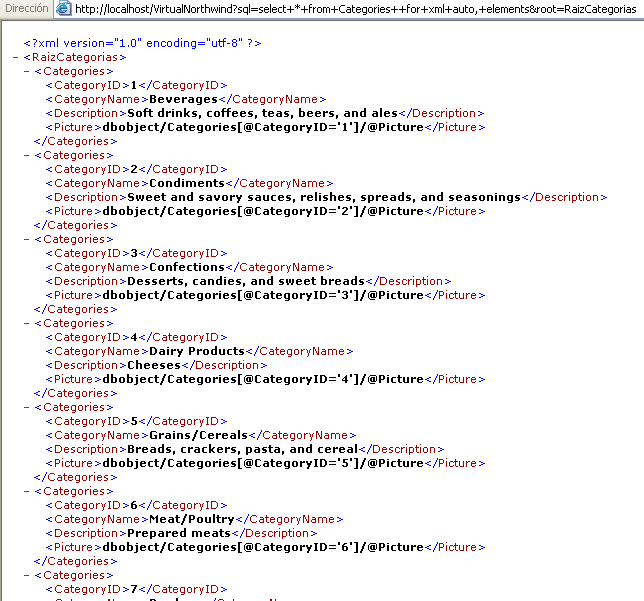The height and width of the screenshot is (601, 644).
Task: Collapse the Categories node for Condiments
Action: [x=27, y=155]
